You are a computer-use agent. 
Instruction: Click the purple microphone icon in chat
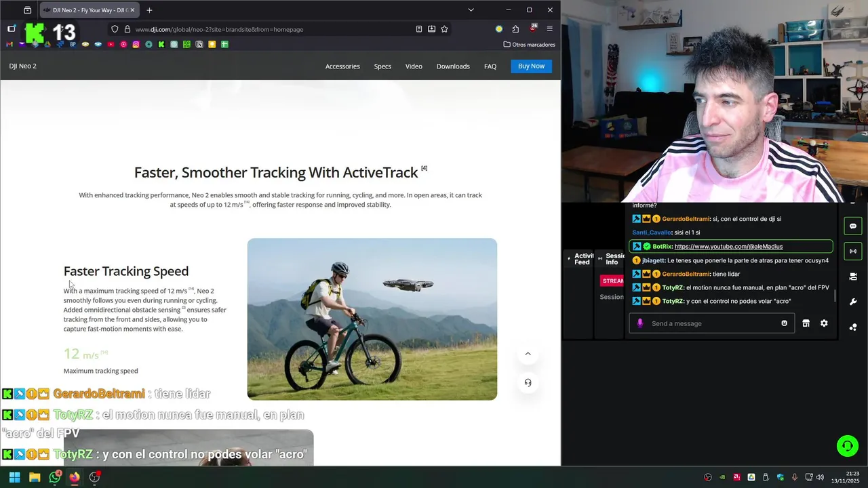coord(639,323)
